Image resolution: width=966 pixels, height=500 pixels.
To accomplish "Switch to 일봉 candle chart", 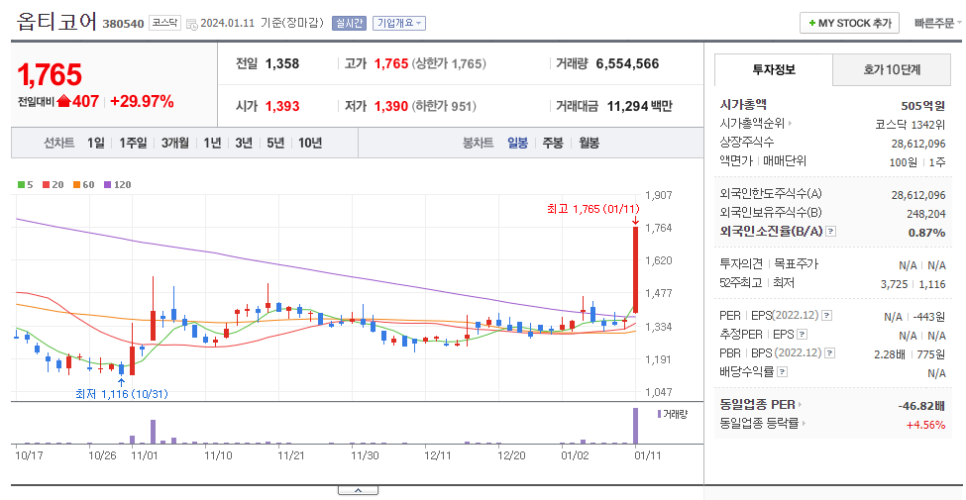I will pos(518,143).
